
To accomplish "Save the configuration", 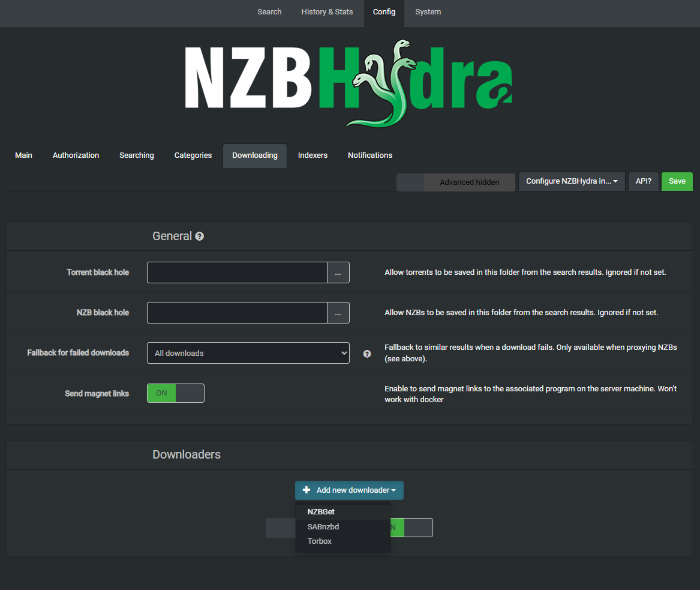I will (677, 181).
